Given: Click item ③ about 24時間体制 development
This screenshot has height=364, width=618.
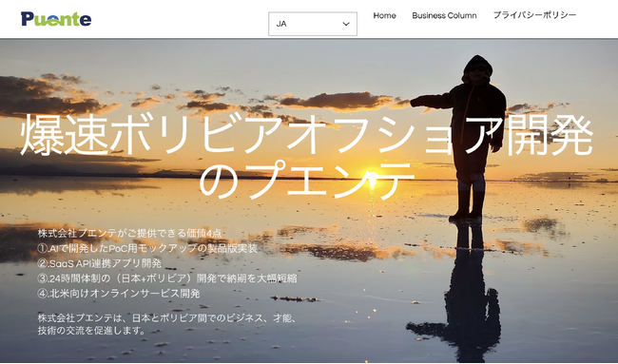Looking at the screenshot, I should click(x=167, y=278).
